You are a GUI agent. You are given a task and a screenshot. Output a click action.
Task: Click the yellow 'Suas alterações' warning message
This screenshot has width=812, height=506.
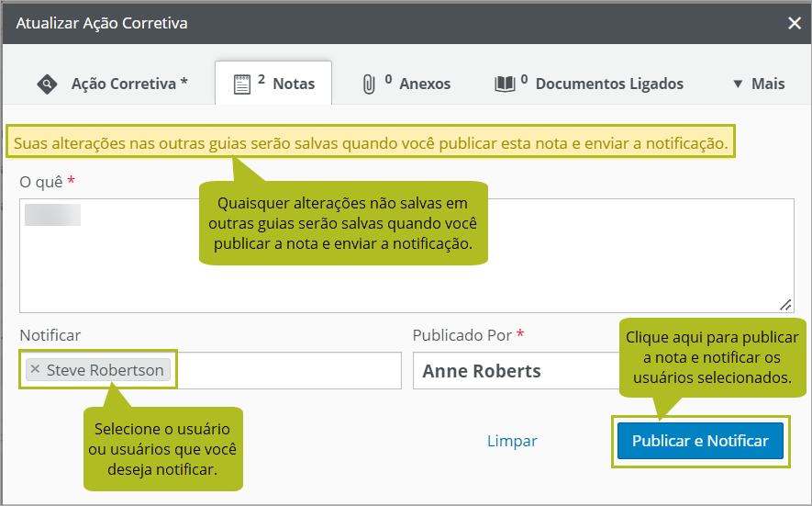[x=371, y=143]
